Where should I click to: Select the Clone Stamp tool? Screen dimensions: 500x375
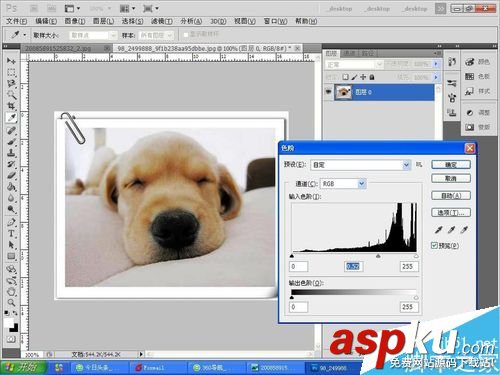coord(11,153)
